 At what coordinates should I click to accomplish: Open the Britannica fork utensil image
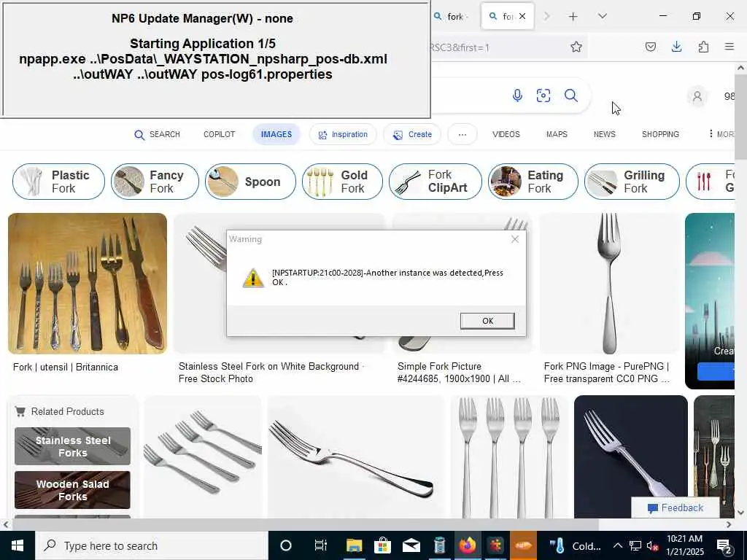[x=88, y=284]
